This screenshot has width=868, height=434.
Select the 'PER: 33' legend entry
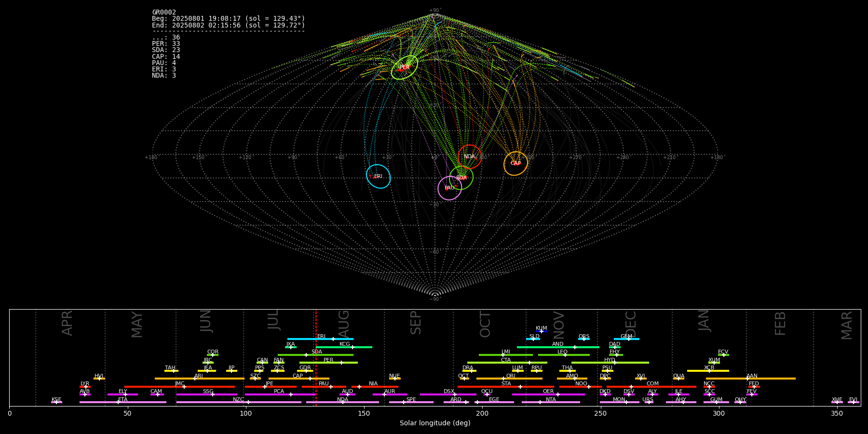(x=166, y=44)
